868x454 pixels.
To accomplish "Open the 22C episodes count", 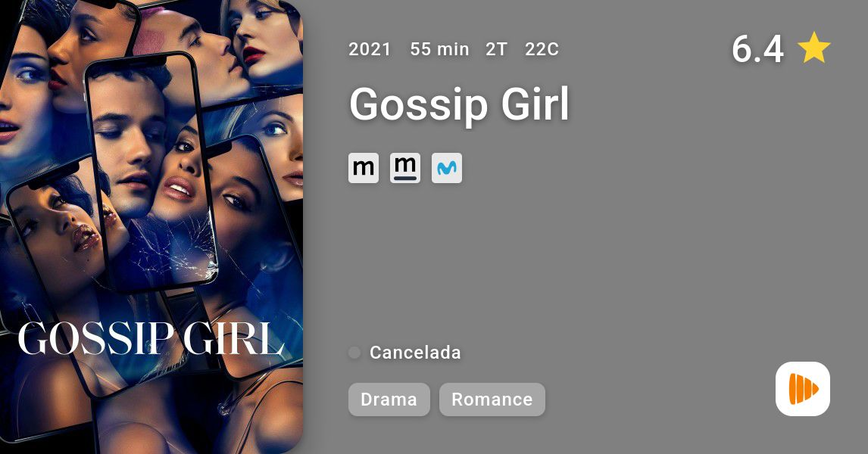I will click(542, 49).
